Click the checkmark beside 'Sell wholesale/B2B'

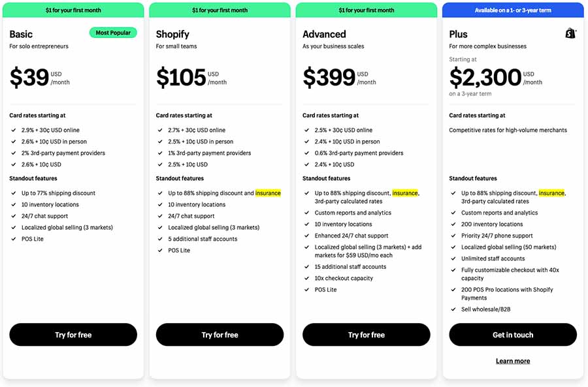(453, 309)
